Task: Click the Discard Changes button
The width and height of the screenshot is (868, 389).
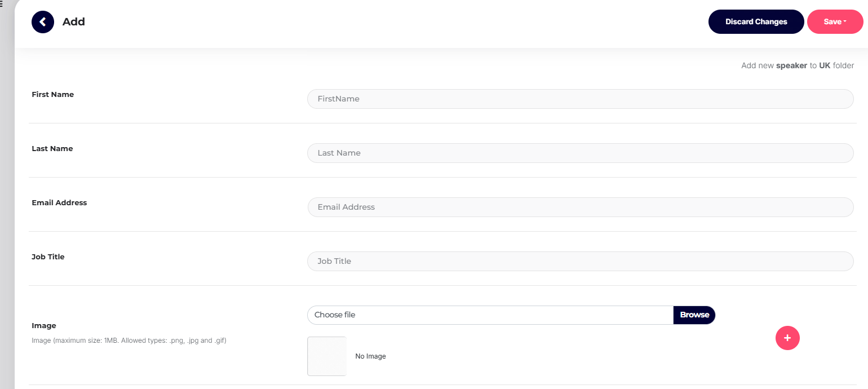Action: click(x=756, y=22)
